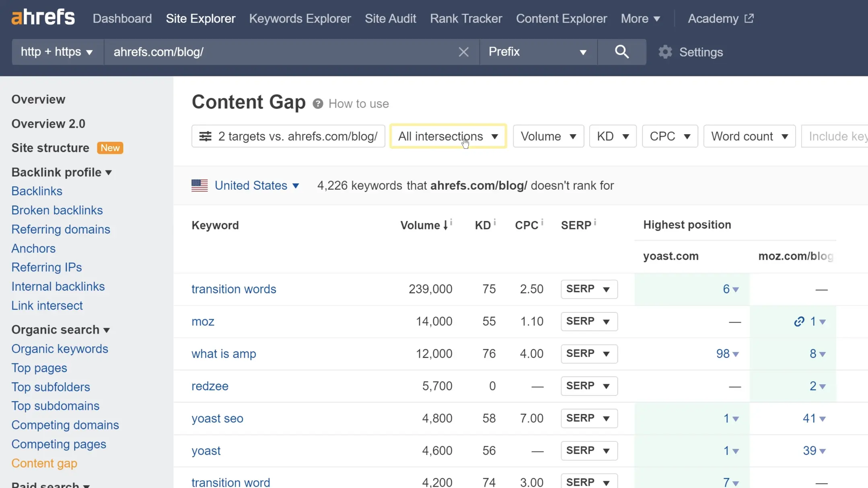Open Organic keywords in sidebar
Screen dimensions: 868x488
click(x=60, y=349)
